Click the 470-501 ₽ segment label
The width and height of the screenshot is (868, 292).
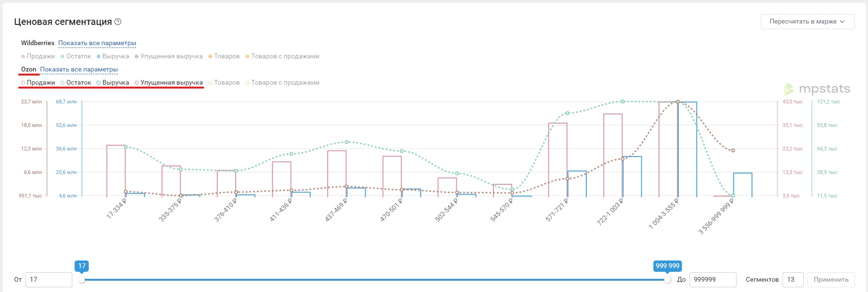[x=392, y=210]
